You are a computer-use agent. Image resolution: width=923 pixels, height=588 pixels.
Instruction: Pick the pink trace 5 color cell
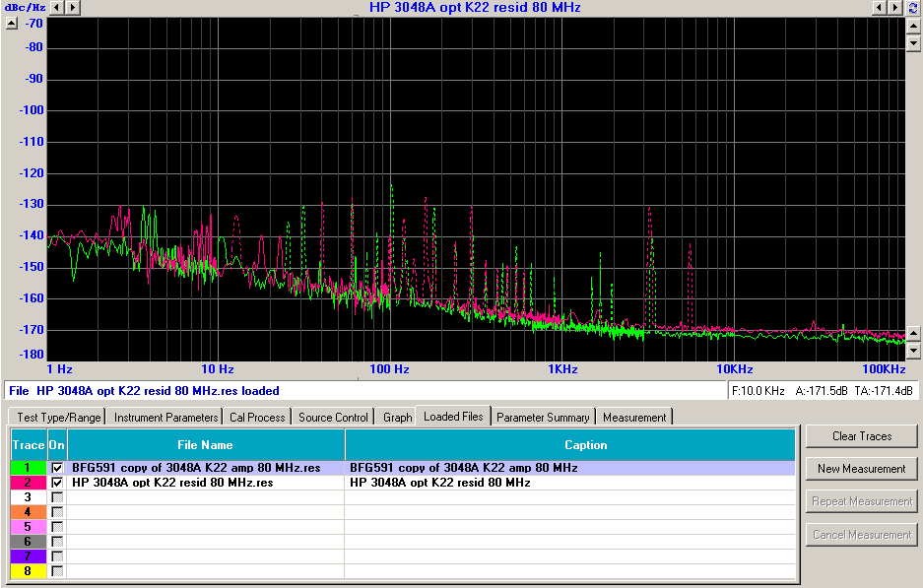[29, 527]
